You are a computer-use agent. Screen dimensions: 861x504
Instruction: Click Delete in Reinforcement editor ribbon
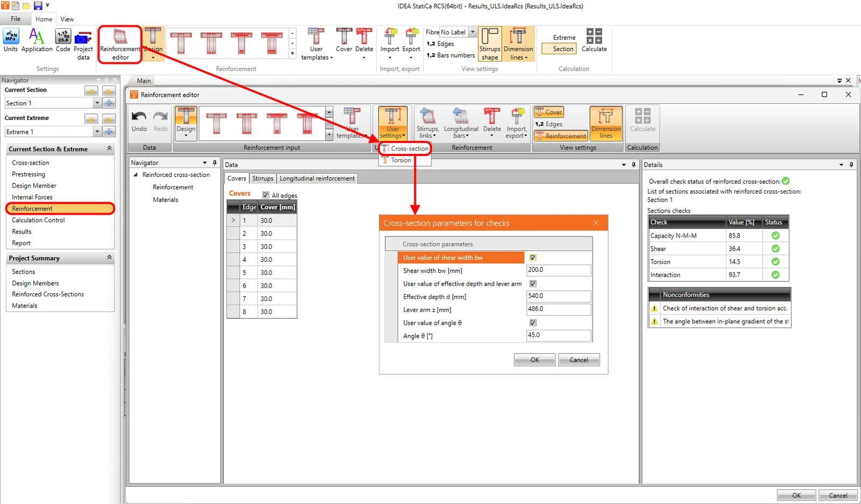coord(492,123)
